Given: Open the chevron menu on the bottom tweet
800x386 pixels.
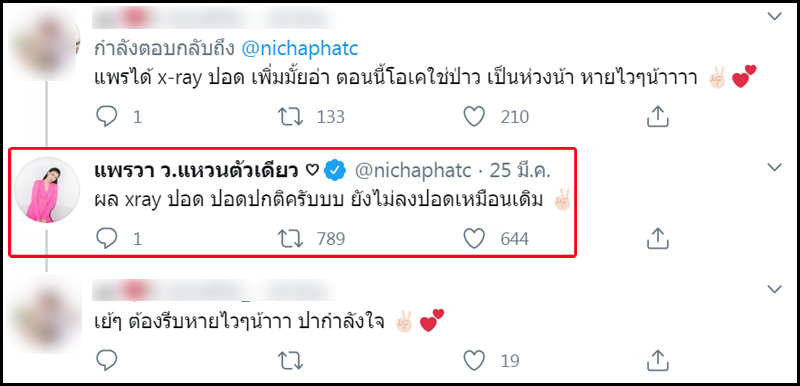Looking at the screenshot, I should pos(774,289).
